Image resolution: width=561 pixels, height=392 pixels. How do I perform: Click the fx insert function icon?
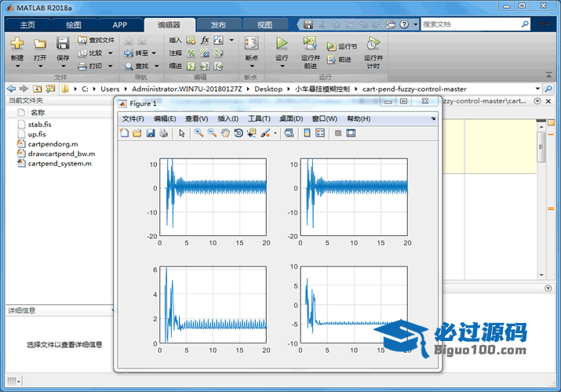click(x=205, y=40)
